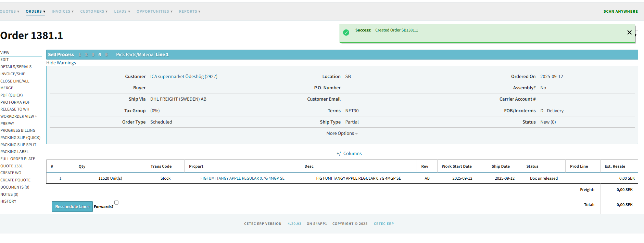Click the green success checkmark icon
Image resolution: width=644 pixels, height=243 pixels.
(346, 33)
